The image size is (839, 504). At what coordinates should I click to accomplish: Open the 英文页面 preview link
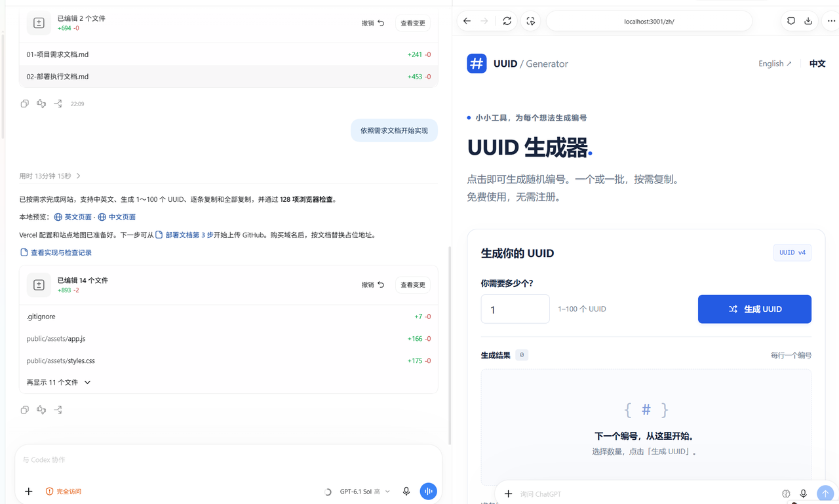pos(73,217)
